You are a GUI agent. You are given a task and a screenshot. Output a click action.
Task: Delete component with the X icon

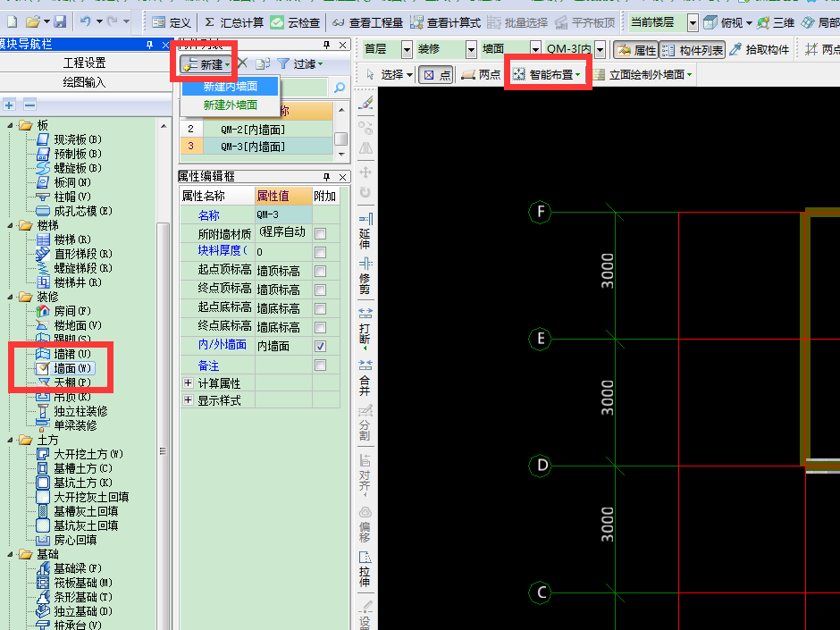pyautogui.click(x=242, y=63)
